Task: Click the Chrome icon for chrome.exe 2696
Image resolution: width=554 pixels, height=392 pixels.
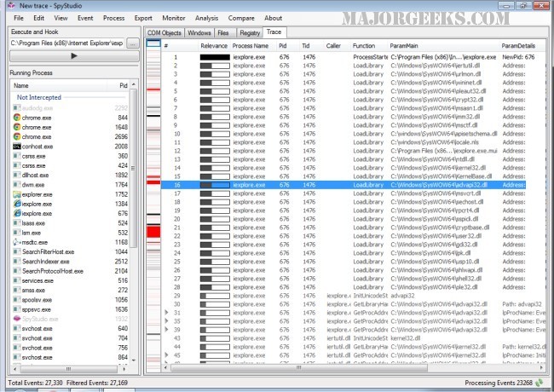Action: coord(17,136)
